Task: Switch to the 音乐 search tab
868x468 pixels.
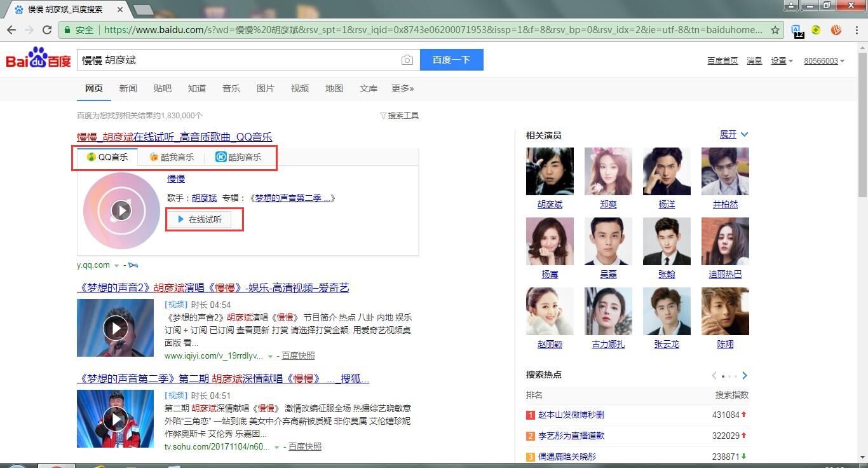Action: (231, 88)
